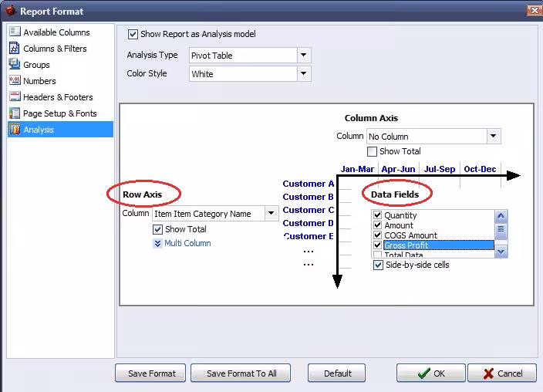Open the Color Style dropdown arrow
Viewport: 543px width, 392px height.
(x=304, y=73)
